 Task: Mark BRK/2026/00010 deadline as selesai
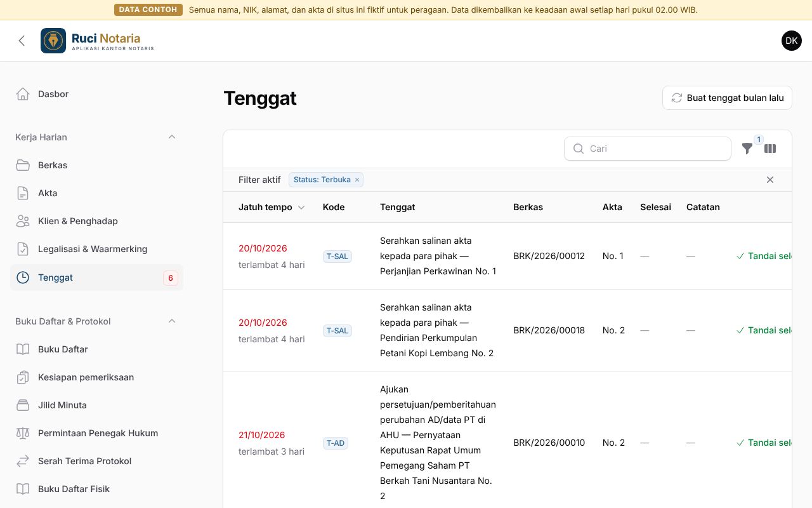(x=764, y=443)
